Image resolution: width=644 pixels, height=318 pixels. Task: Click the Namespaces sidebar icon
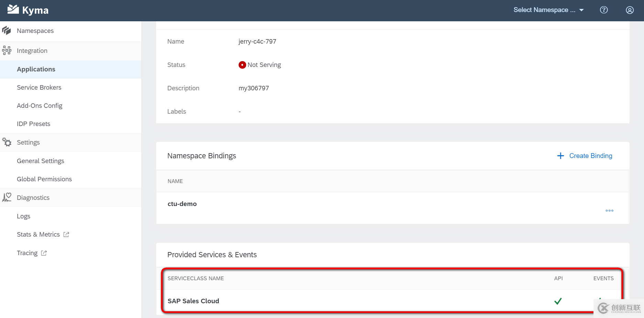(x=6, y=31)
